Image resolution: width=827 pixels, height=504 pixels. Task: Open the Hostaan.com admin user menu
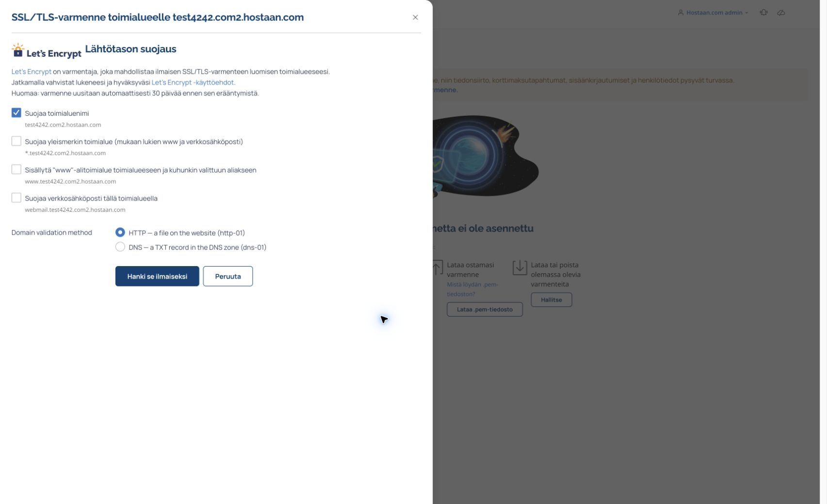(713, 13)
